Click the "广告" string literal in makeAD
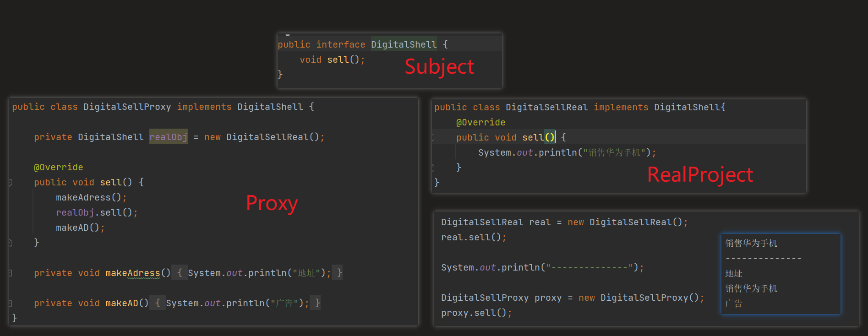This screenshot has height=336, width=868. point(284,303)
